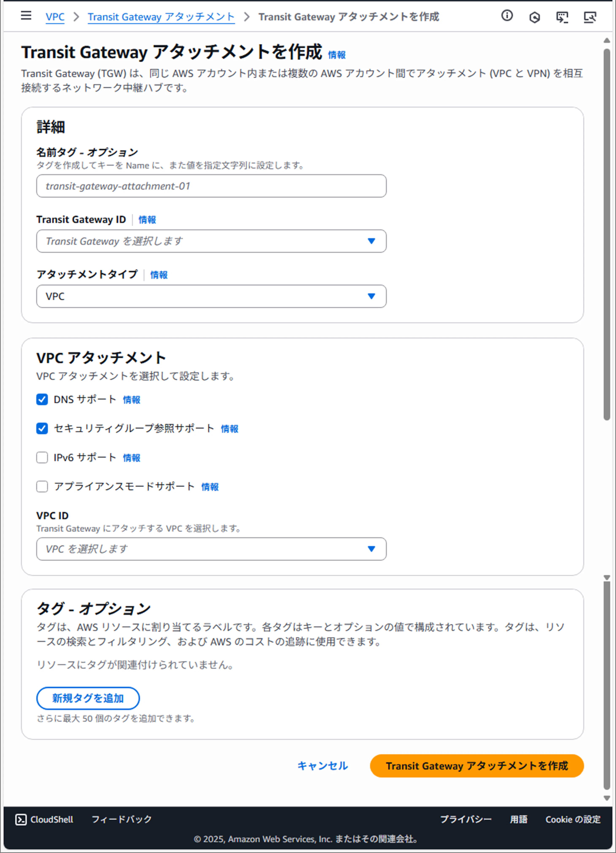This screenshot has height=853, width=616.
Task: Click the upper vertical scrollbar thumb
Action: pyautogui.click(x=607, y=235)
